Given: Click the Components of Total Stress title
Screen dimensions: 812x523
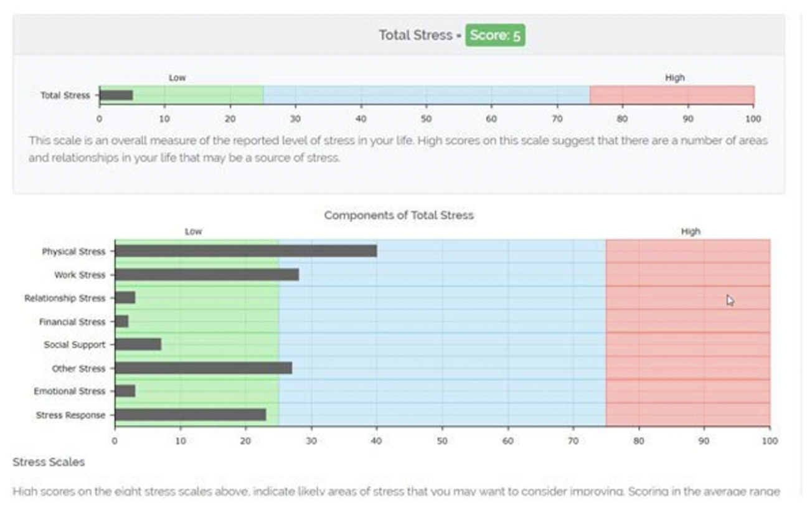Looking at the screenshot, I should pos(399,216).
